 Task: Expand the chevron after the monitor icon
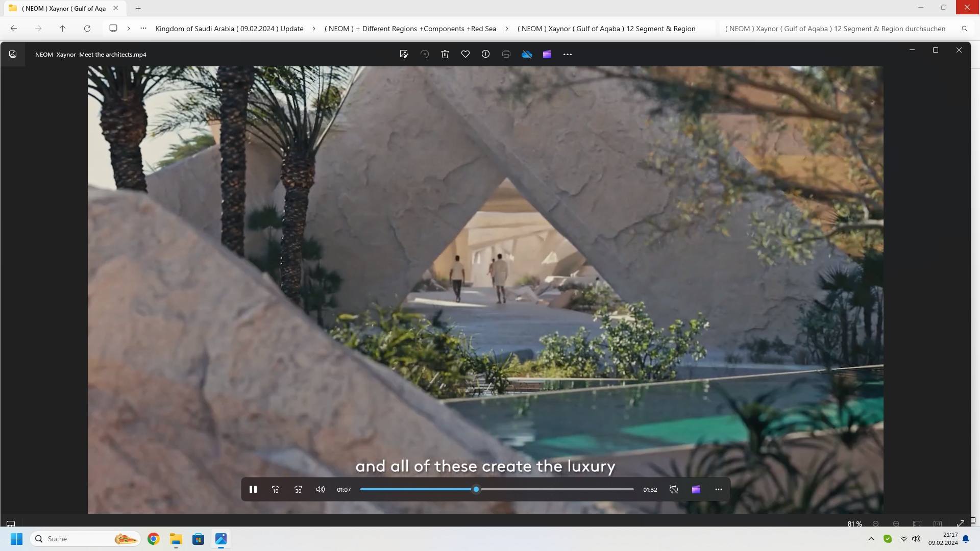(129, 29)
